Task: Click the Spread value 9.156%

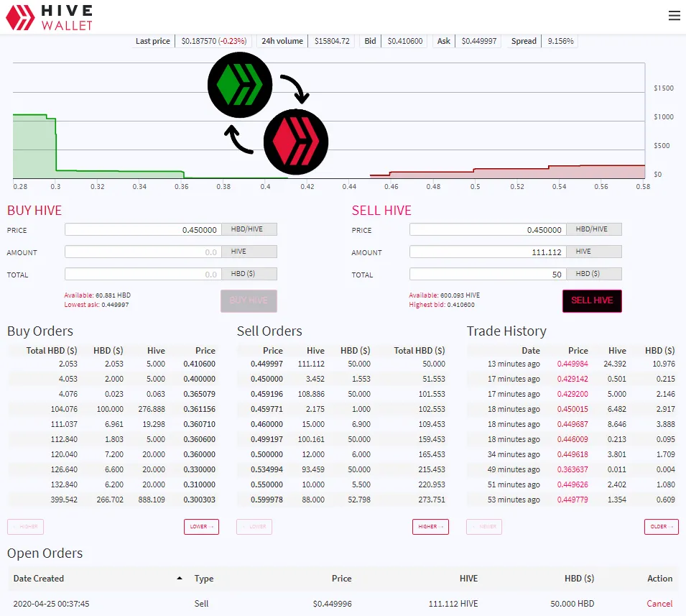Action: coord(560,41)
